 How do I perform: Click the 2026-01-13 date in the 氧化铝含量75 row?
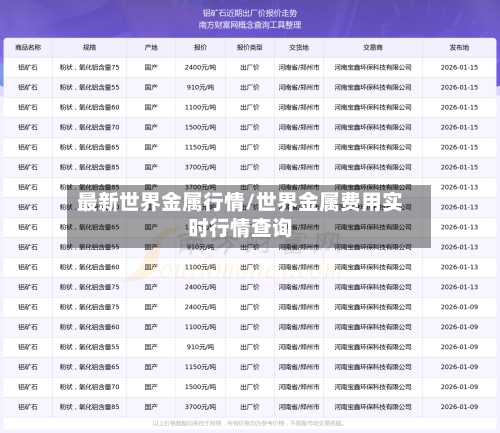[x=459, y=287]
